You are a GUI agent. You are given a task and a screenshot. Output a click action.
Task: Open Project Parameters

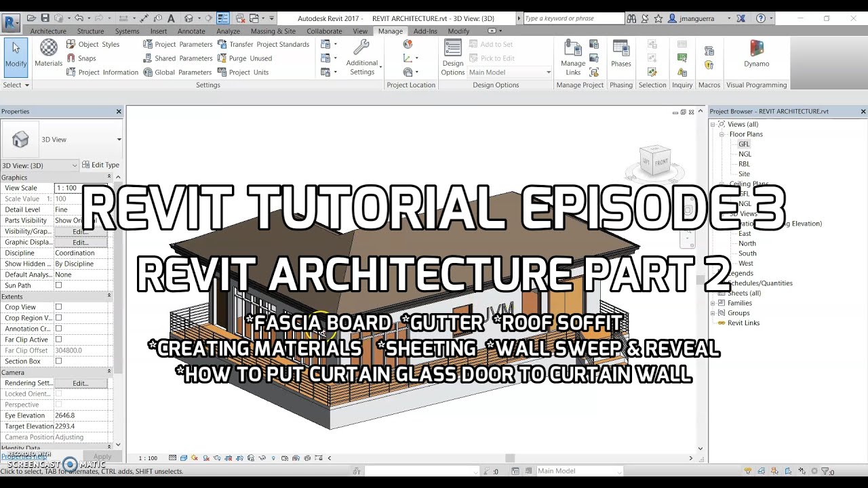tap(178, 44)
